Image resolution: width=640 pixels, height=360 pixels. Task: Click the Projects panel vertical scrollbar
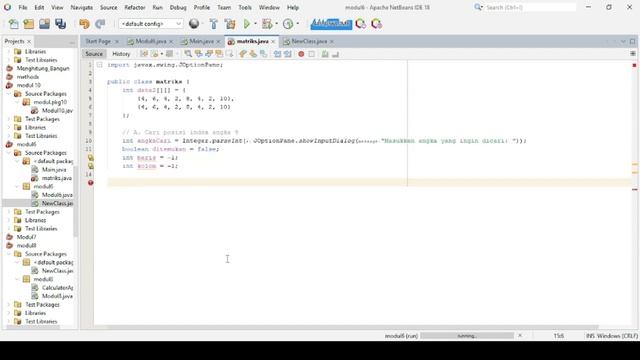76,201
